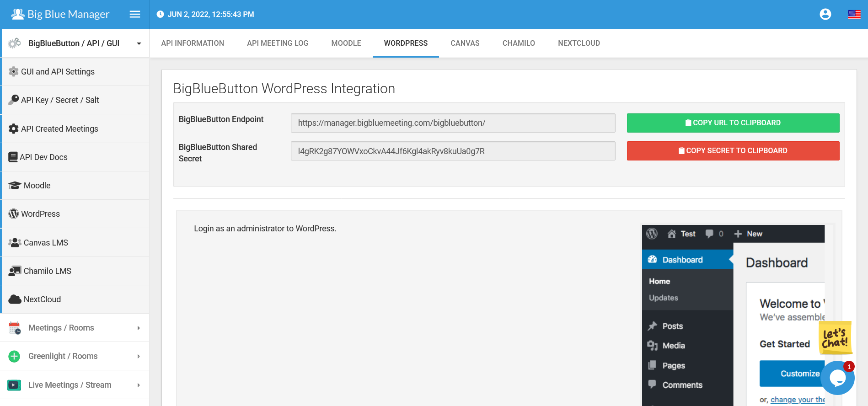Switch to the API Information tab
The width and height of the screenshot is (868, 406).
click(193, 43)
